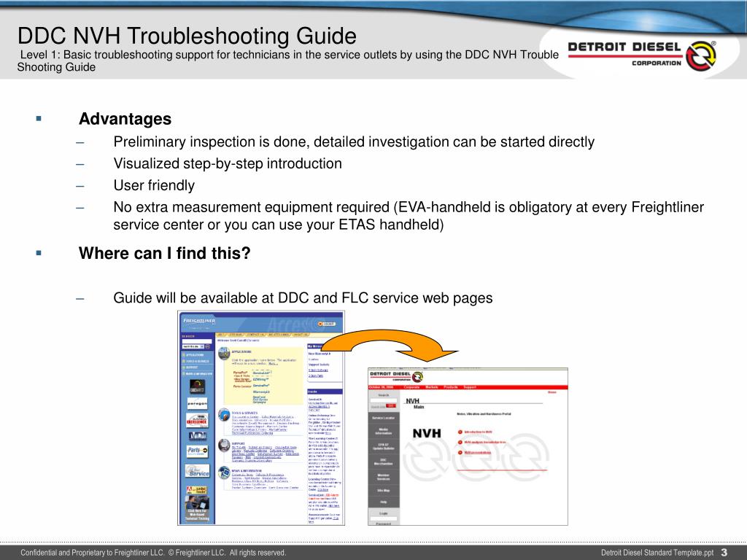Click the round search go icon on Freightliner page

pyautogui.click(x=208, y=346)
